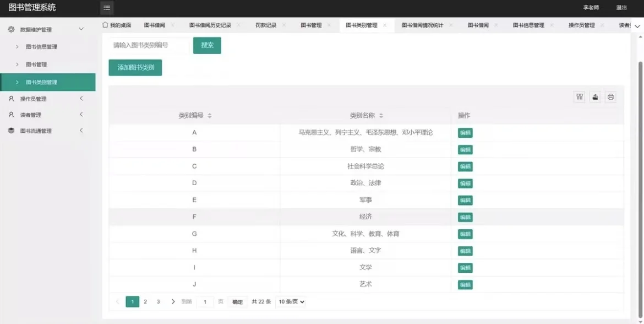Click the print icon above the table

coord(610,96)
